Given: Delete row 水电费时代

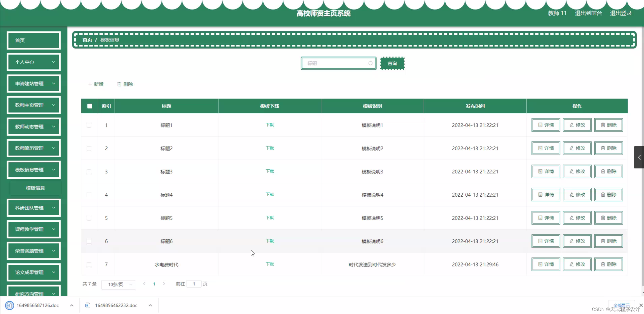Looking at the screenshot, I should coord(609,264).
